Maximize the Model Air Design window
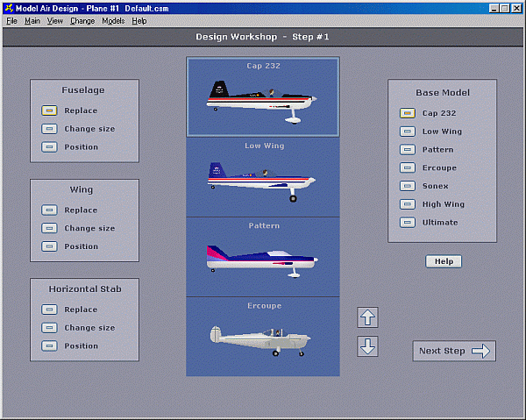 tap(505, 9)
